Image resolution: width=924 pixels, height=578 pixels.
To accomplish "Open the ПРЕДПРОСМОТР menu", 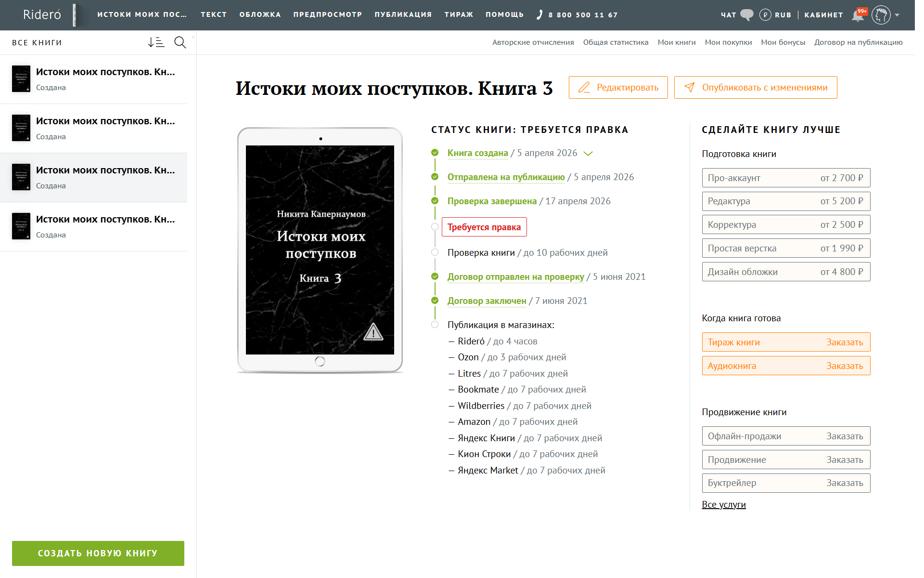I will tap(328, 14).
